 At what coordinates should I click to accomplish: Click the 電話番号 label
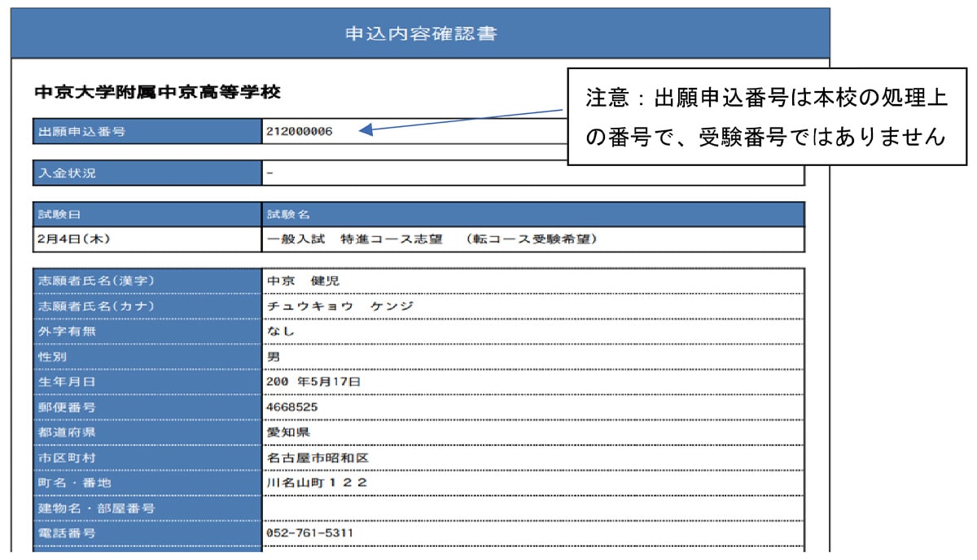click(67, 533)
